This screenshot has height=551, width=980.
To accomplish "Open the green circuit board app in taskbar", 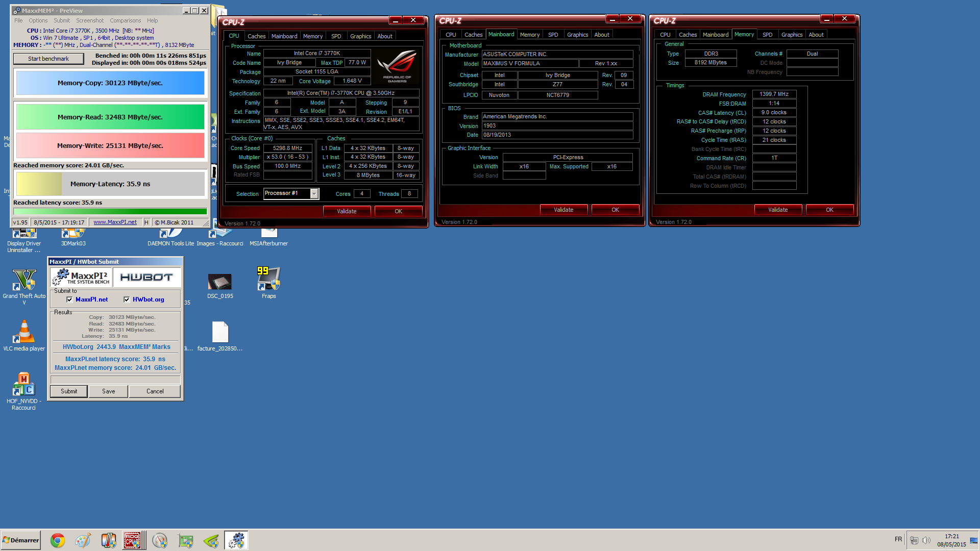I will point(185,540).
